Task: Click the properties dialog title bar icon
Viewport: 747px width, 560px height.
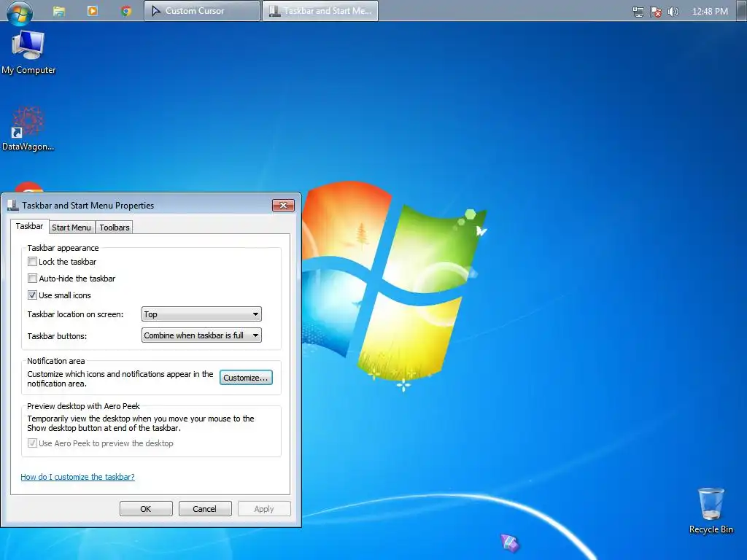Action: 13,205
